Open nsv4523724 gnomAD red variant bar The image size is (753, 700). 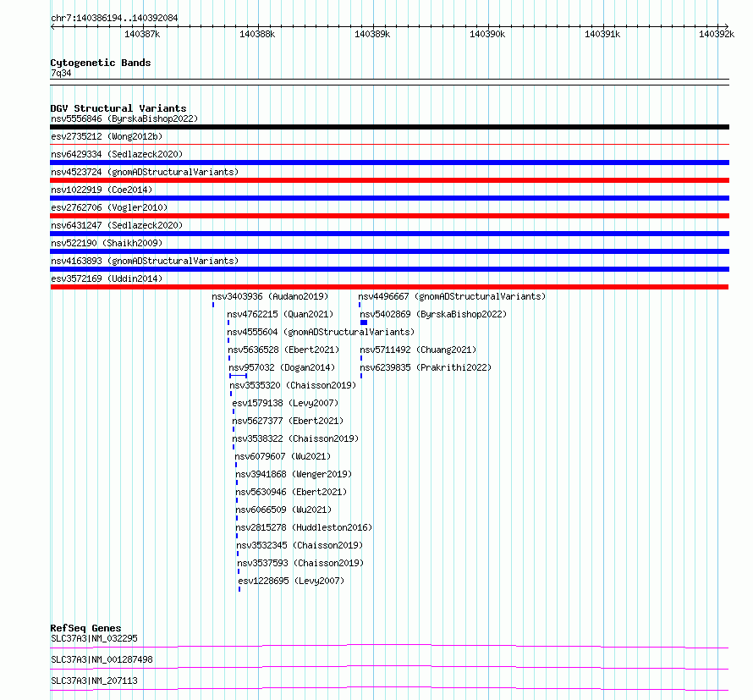tap(389, 180)
